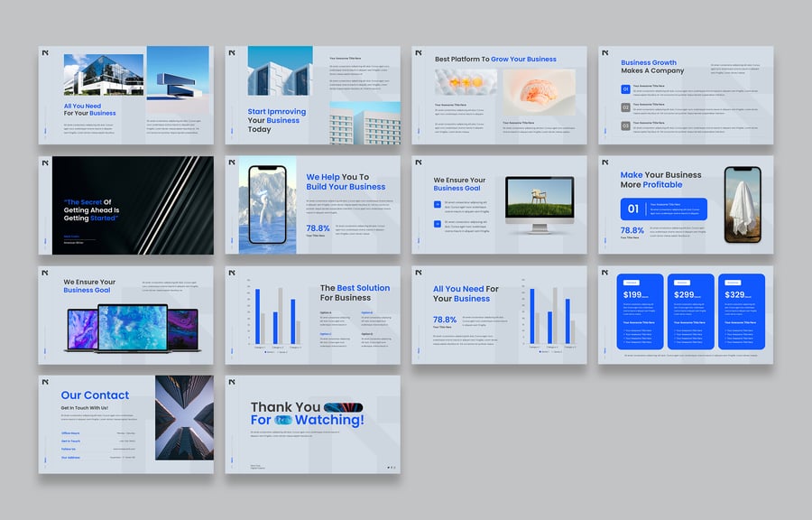Click the ghost phone mockup image
The width and height of the screenshot is (812, 520).
[x=743, y=204]
